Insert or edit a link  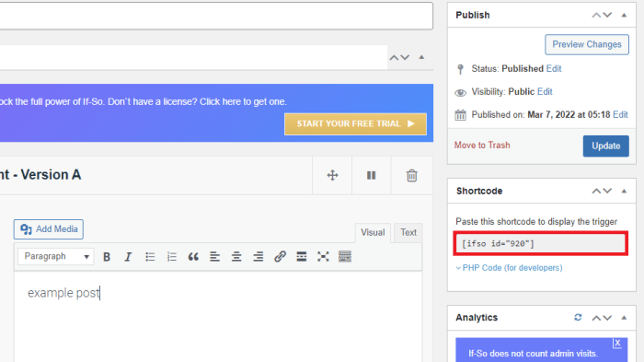pyautogui.click(x=280, y=257)
